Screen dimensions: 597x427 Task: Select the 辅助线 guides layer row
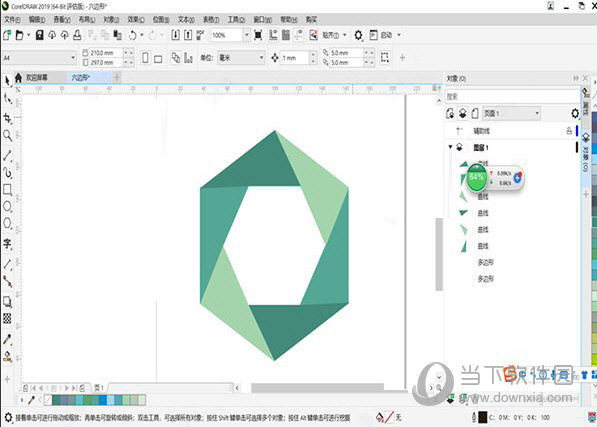[x=511, y=131]
